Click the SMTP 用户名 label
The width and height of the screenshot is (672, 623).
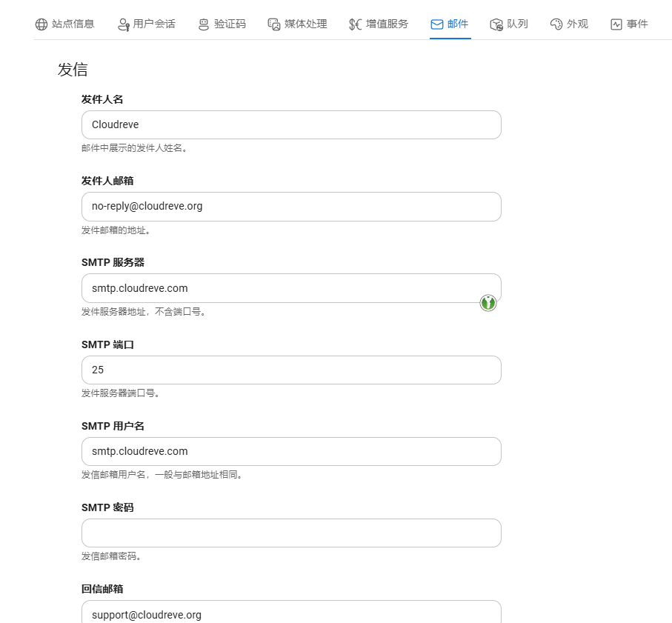pos(113,426)
